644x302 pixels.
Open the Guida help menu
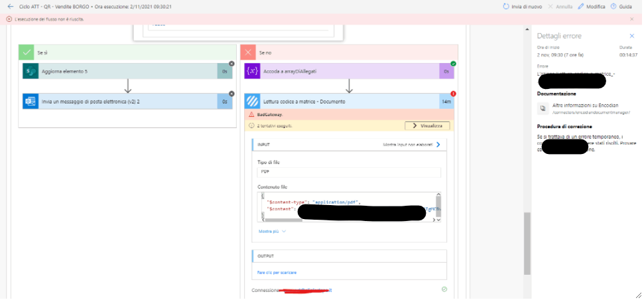click(x=621, y=7)
